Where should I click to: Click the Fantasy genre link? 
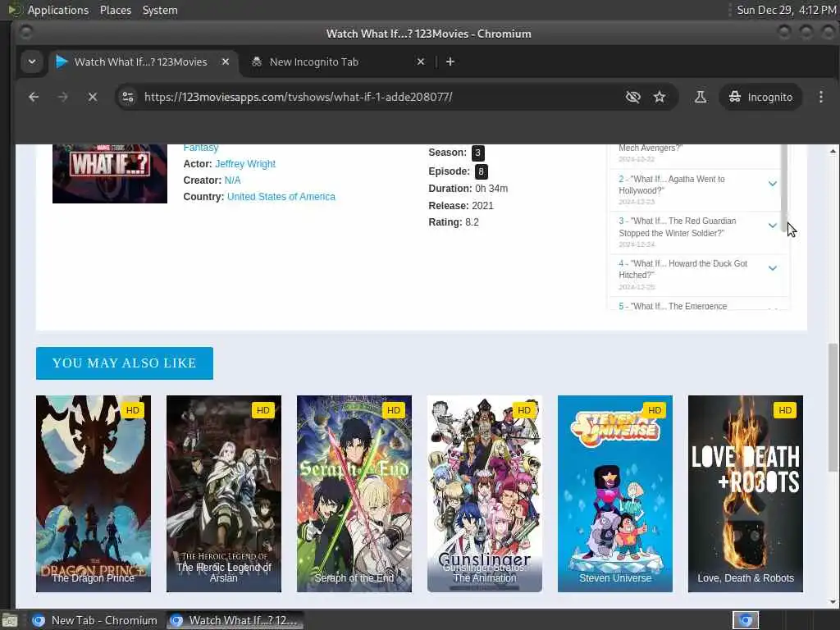(x=200, y=148)
